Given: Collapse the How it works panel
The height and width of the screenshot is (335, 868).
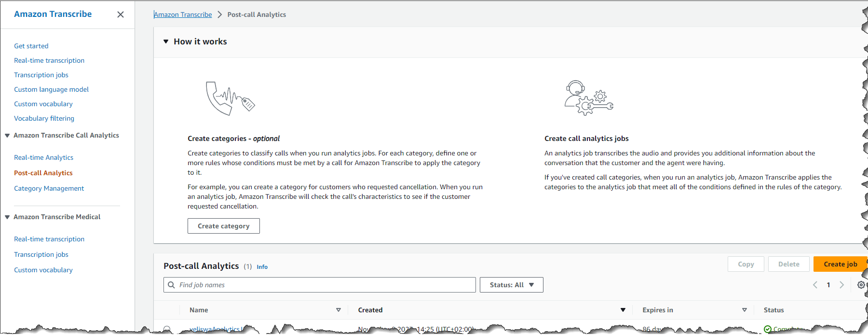Looking at the screenshot, I should coord(166,42).
